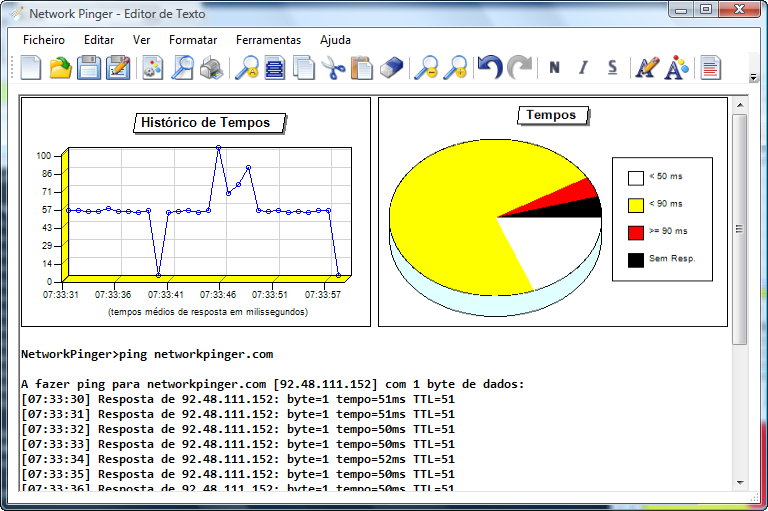The width and height of the screenshot is (768, 511).
Task: Click the [07:33:30] response line
Action: 238,399
